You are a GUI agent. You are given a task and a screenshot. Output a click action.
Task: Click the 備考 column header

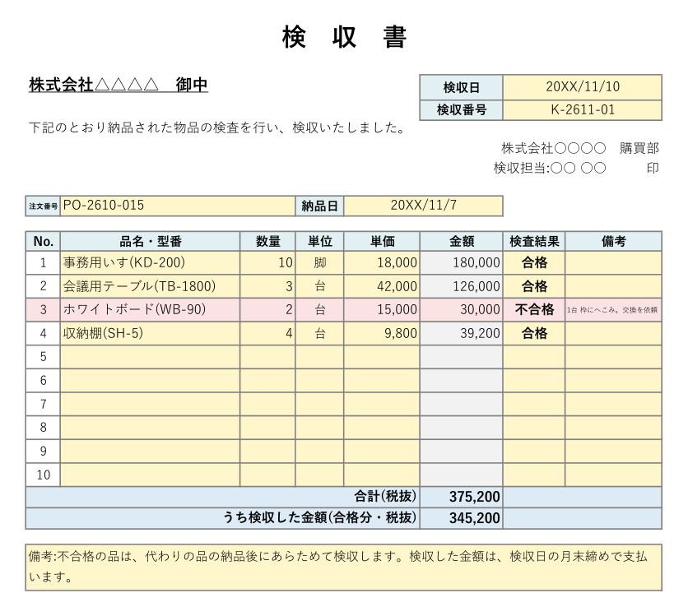pyautogui.click(x=613, y=241)
